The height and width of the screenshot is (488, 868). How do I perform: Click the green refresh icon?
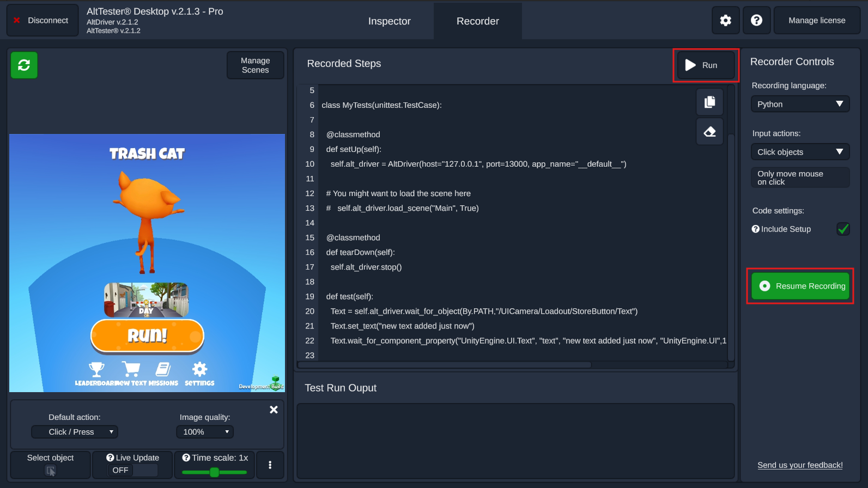point(24,65)
